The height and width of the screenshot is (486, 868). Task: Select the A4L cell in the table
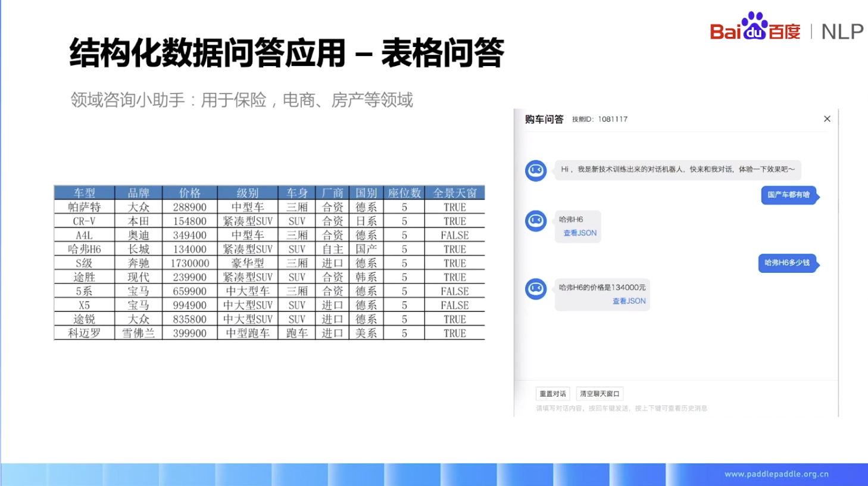tap(85, 235)
